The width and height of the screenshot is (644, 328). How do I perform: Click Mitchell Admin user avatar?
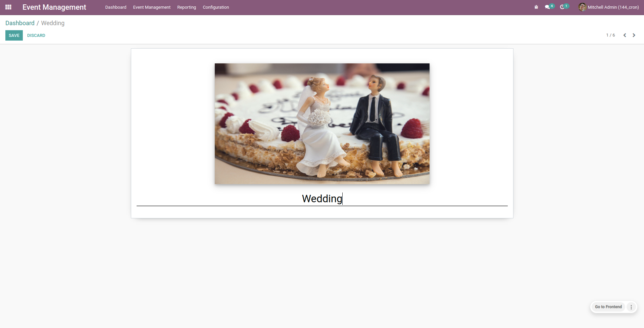click(582, 7)
